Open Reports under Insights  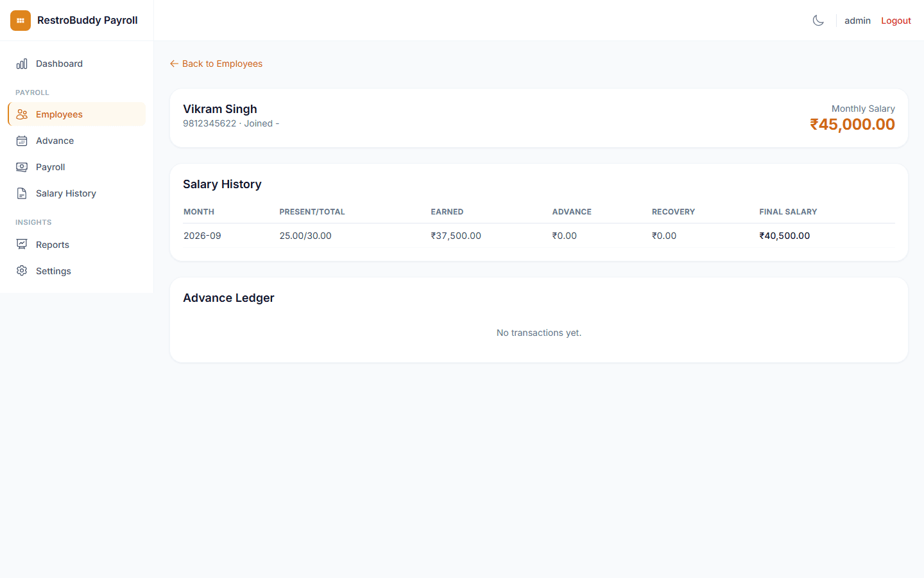click(x=77, y=245)
